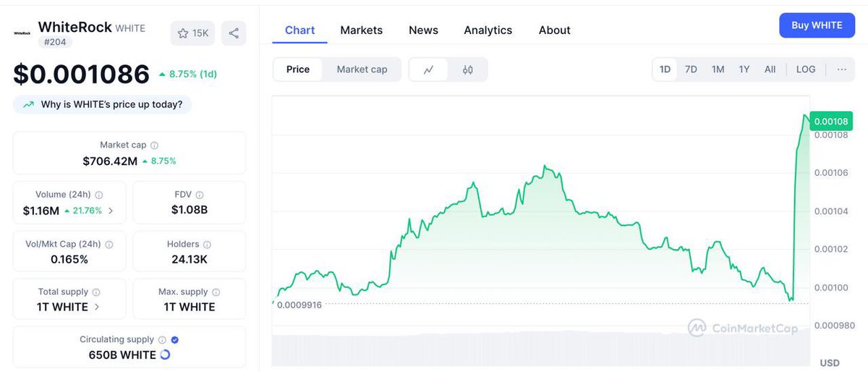Enable LOG scale on chart

tap(806, 69)
